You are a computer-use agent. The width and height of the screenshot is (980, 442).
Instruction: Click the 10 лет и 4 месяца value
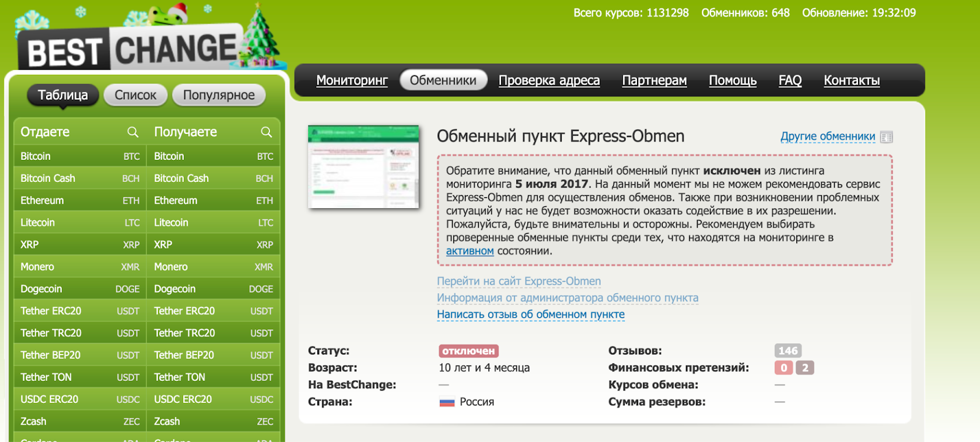(484, 368)
